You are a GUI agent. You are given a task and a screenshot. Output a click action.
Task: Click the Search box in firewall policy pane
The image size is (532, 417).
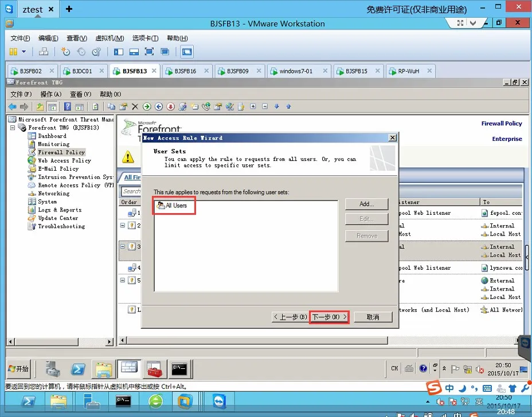[131, 191]
